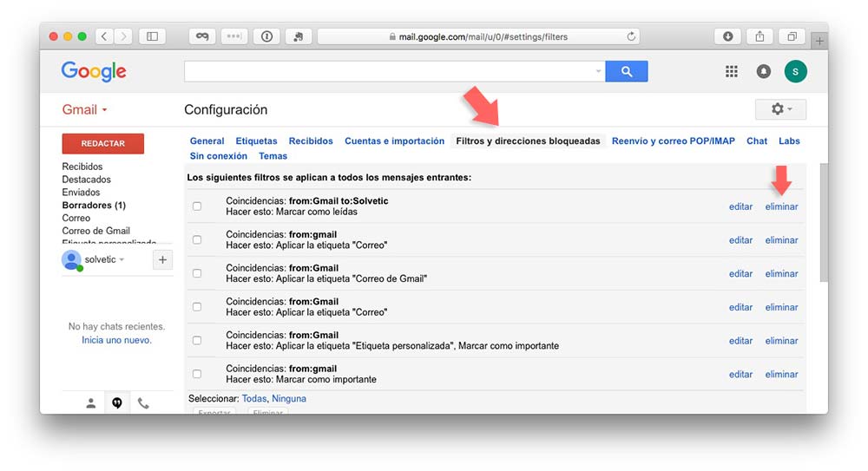The height and width of the screenshot is (471, 868).
Task: Expand the Gmail product switcher menu
Action: [84, 110]
